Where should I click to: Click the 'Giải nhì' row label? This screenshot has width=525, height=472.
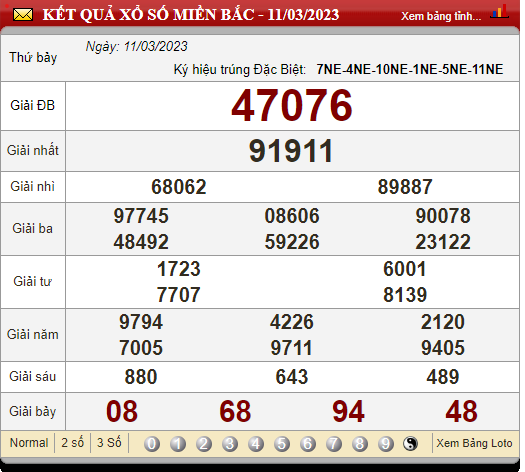pos(32,187)
